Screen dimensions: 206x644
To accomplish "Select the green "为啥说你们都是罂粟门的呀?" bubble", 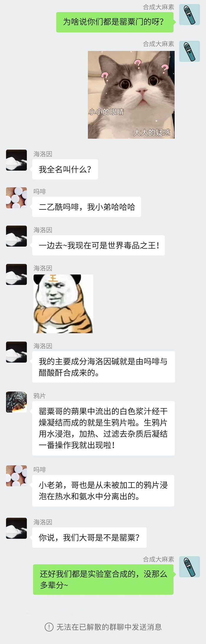I will 115,22.
